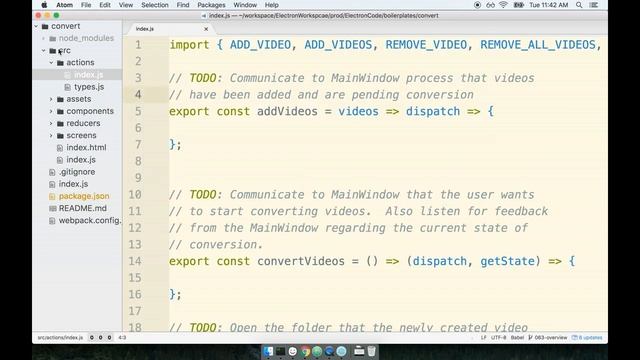Click the Atom icon in the Dock
This screenshot has width=640, height=360.
tap(317, 351)
